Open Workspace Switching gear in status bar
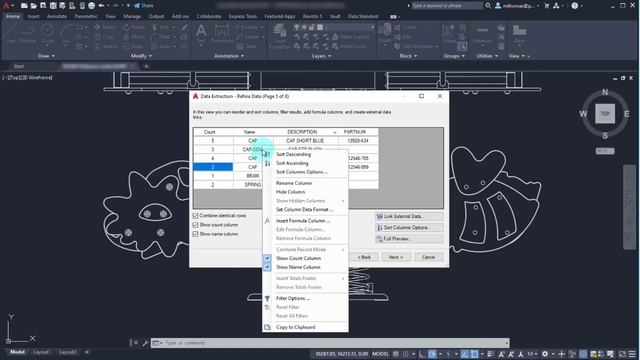The height and width of the screenshot is (360, 640). pyautogui.click(x=545, y=354)
